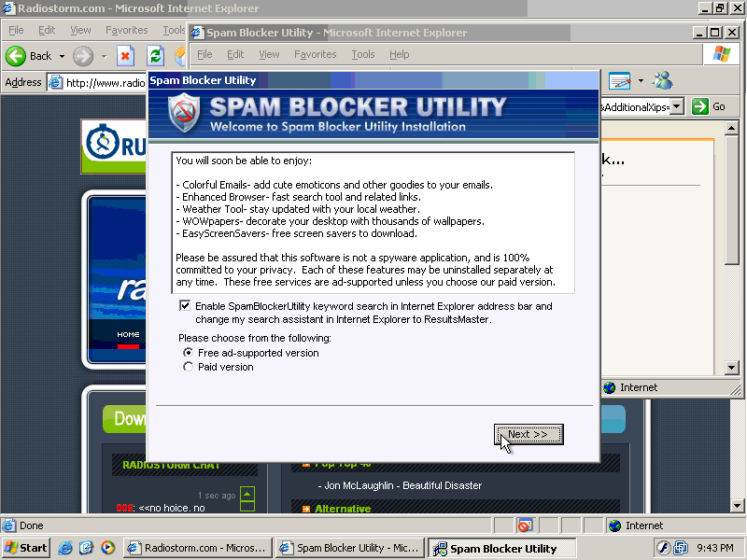Click the Flash-style tray icon beside the clock
The height and width of the screenshot is (560, 747).
663,548
